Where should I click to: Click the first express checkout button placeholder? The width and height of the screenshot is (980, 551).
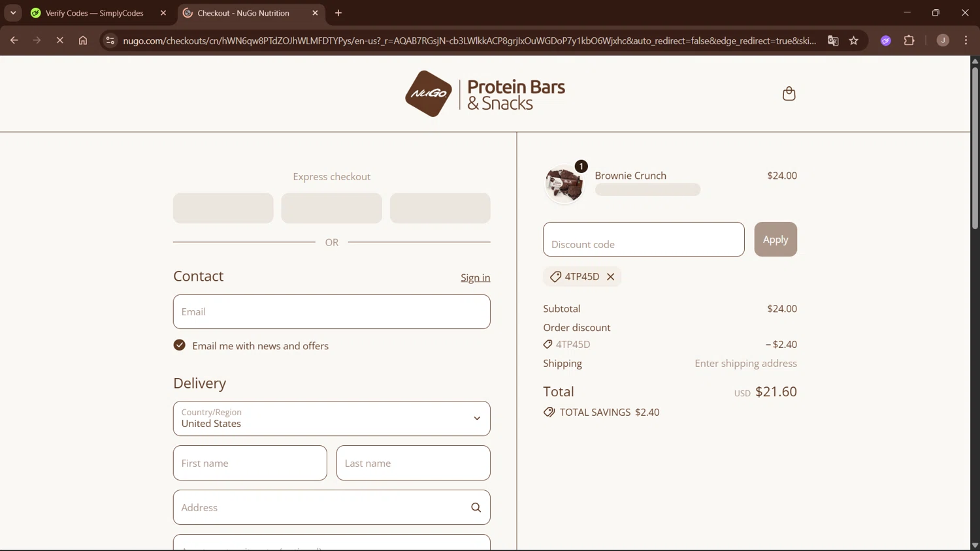223,208
